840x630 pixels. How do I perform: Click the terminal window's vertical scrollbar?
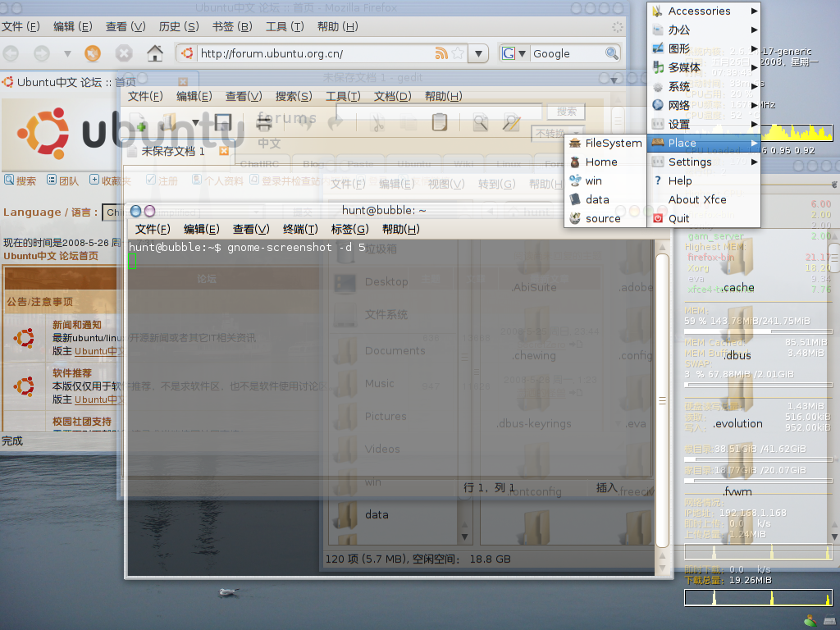pos(663,399)
